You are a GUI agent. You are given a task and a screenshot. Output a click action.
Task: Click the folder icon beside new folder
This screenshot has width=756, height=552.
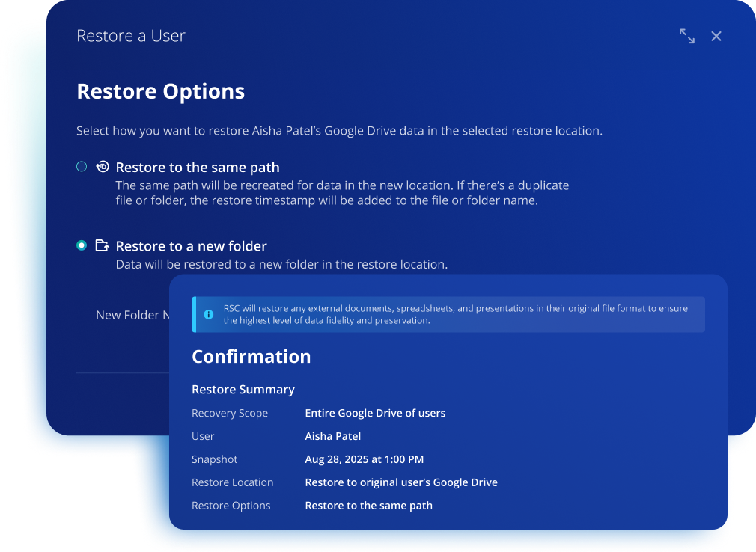coord(103,245)
